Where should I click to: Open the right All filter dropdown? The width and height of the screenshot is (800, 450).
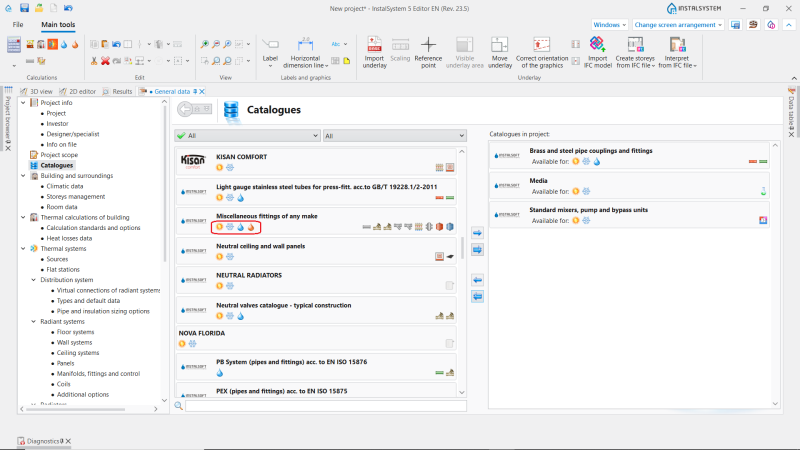point(394,136)
